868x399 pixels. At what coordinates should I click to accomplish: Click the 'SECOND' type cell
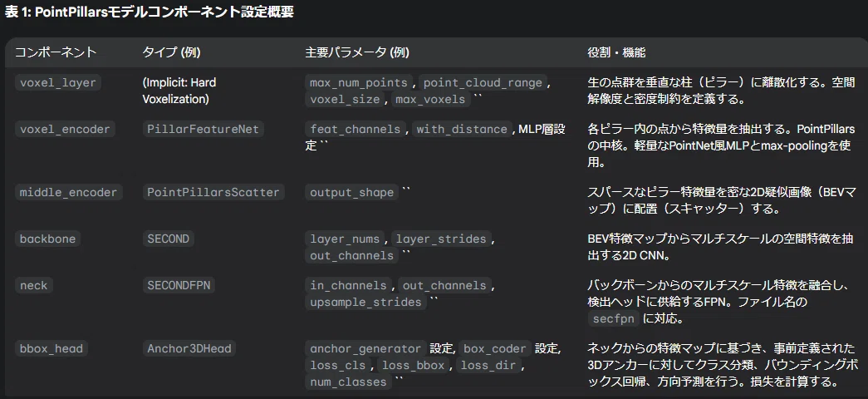click(x=168, y=239)
